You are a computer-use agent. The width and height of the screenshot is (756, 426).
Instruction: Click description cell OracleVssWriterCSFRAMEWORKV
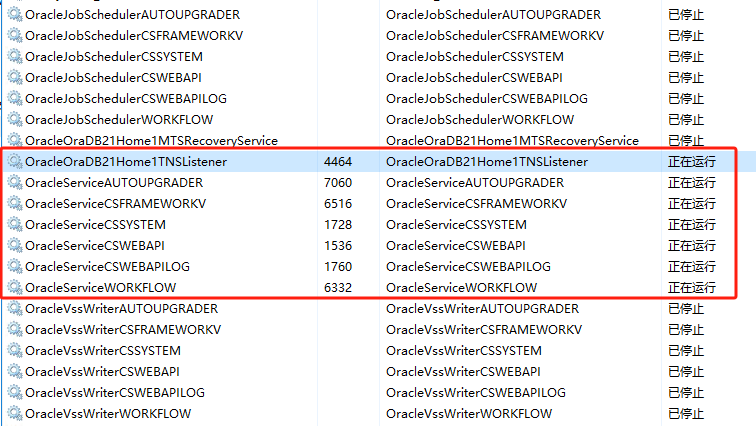[x=484, y=330]
